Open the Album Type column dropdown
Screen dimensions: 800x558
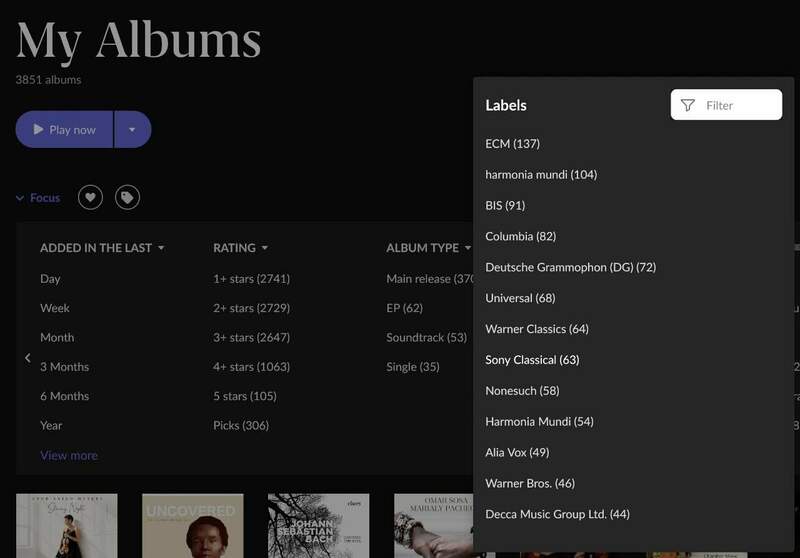[467, 248]
